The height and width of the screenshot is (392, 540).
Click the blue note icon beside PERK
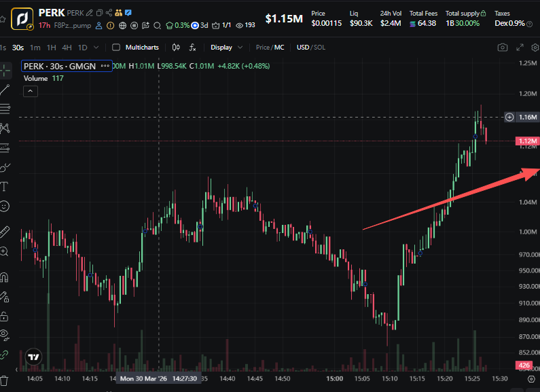128,13
